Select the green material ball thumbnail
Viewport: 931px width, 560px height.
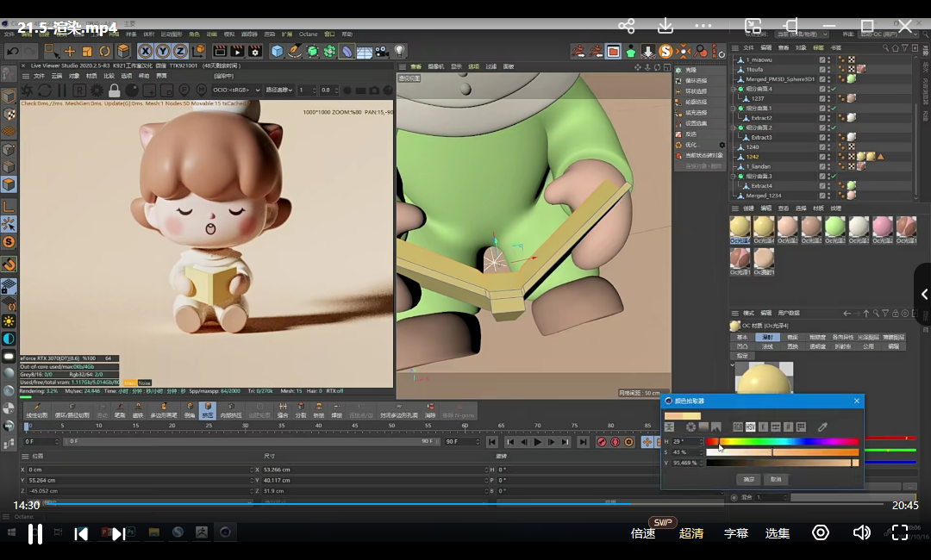coord(834,227)
